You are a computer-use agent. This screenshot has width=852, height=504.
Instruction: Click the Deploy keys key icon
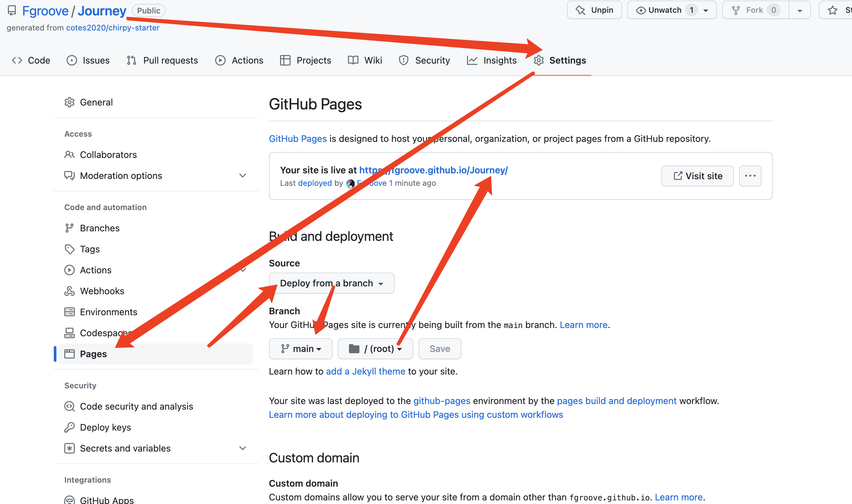[x=69, y=427]
